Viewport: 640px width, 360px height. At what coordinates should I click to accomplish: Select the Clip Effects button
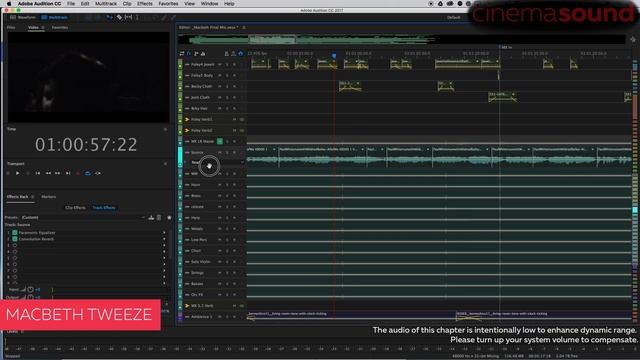tap(76, 208)
